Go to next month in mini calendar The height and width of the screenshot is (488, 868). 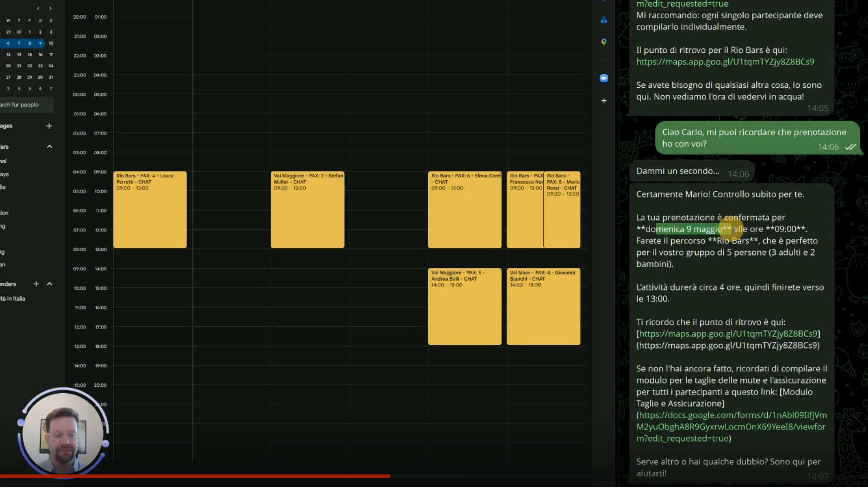pyautogui.click(x=50, y=9)
